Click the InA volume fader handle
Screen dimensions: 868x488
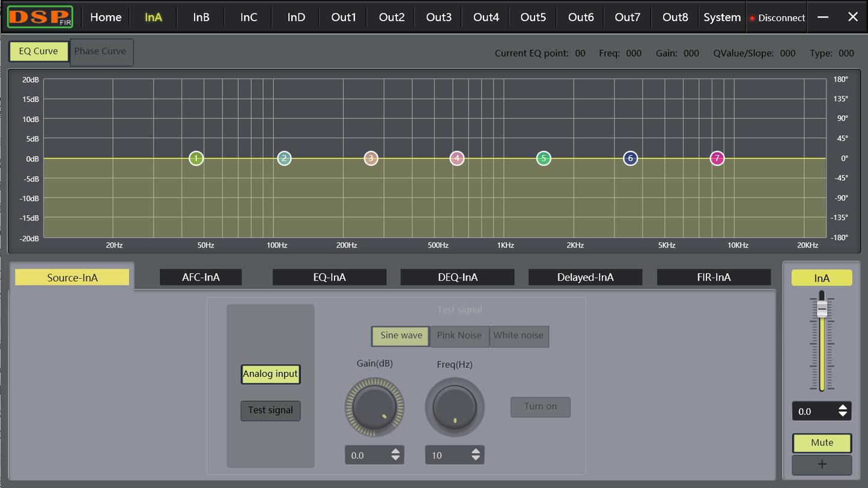pos(822,308)
